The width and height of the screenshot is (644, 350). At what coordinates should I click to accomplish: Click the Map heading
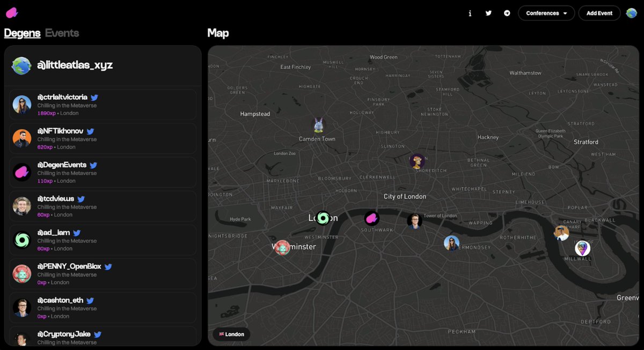pyautogui.click(x=218, y=33)
